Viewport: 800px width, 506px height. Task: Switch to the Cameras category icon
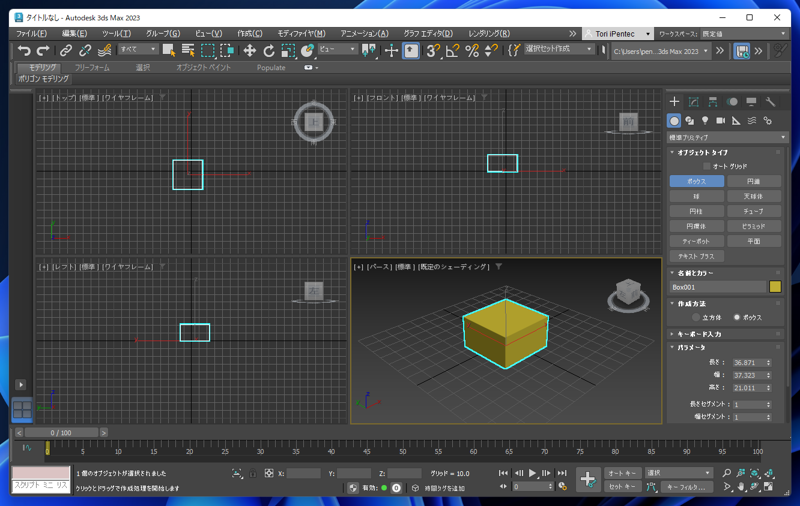click(720, 121)
